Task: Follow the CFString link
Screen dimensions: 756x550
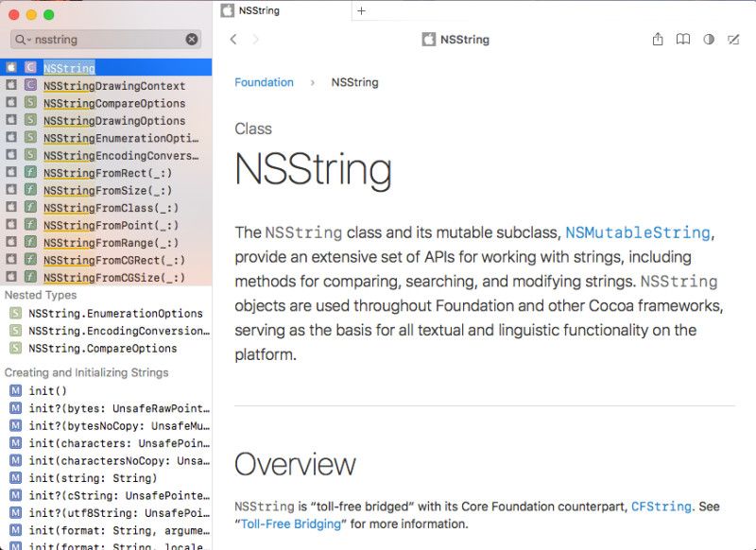Action: pos(661,507)
